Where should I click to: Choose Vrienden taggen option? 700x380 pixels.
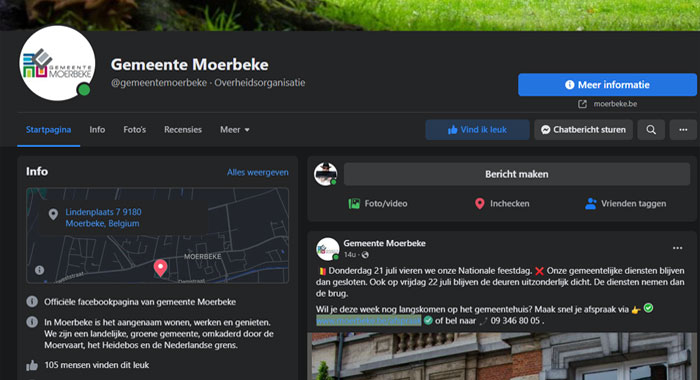pyautogui.click(x=625, y=204)
